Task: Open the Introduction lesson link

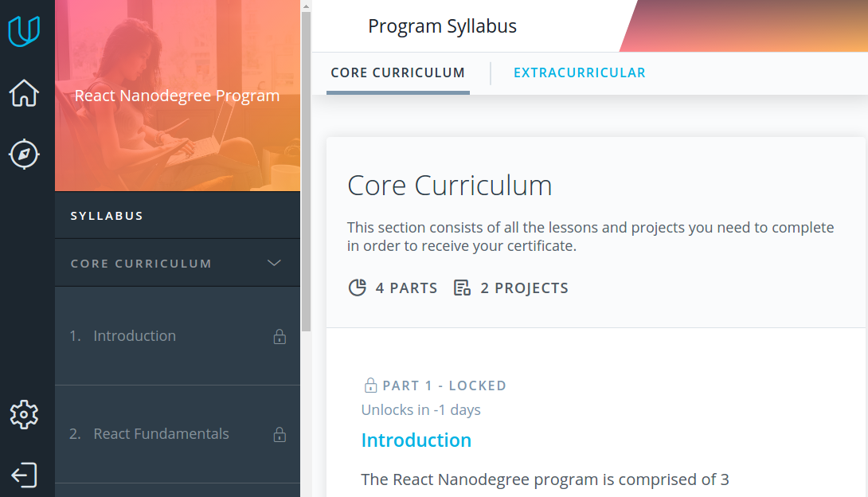Action: pos(416,440)
